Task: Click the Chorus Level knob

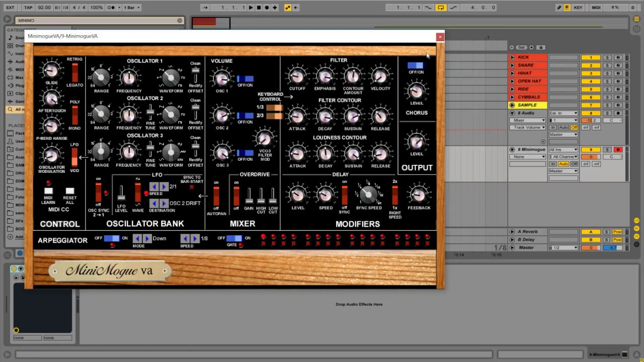Action: coord(416,91)
